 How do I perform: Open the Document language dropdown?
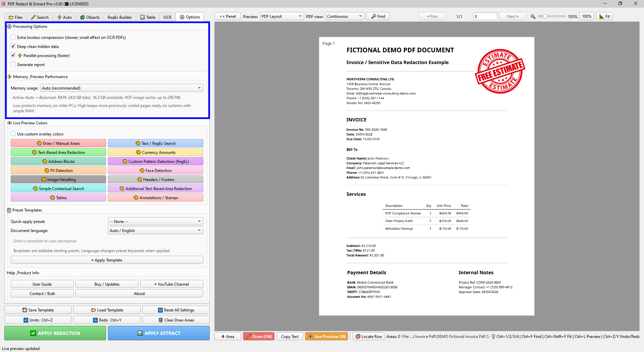[156, 230]
